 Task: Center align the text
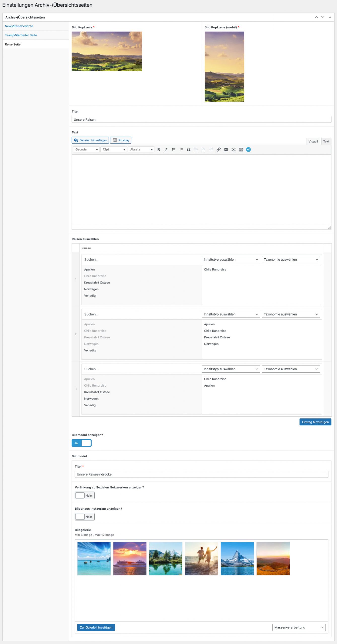pyautogui.click(x=203, y=149)
